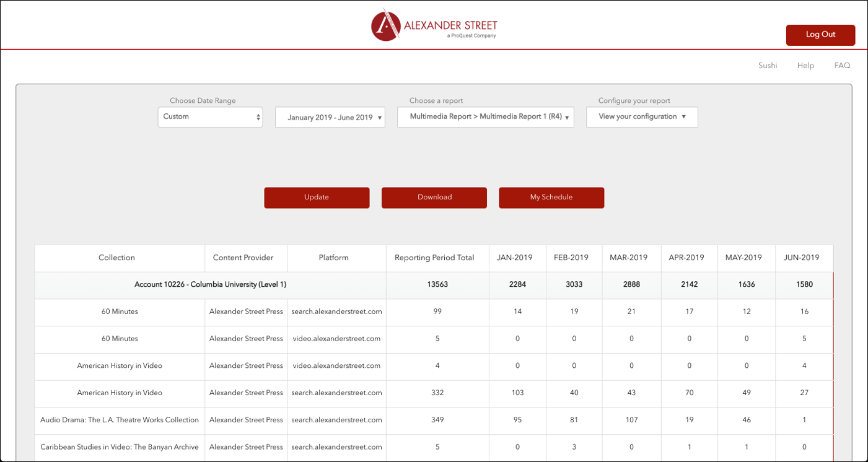The image size is (868, 462).
Task: Open the Multimedia Report 1 (R4) dropdown
Action: coord(486,117)
